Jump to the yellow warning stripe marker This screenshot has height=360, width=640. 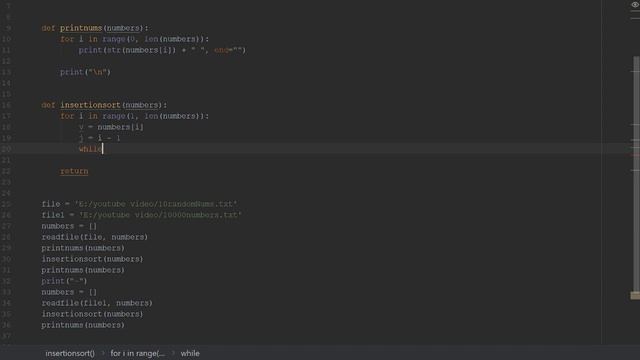[x=635, y=296]
